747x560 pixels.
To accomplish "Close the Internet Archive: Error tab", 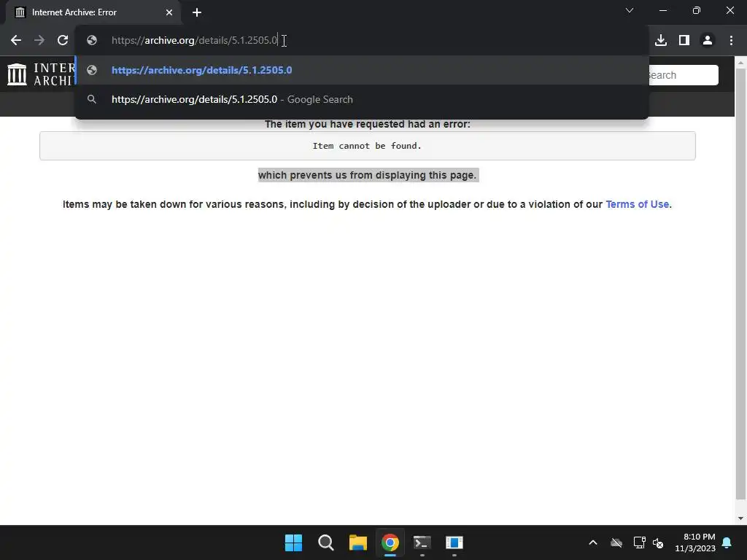I will click(169, 12).
